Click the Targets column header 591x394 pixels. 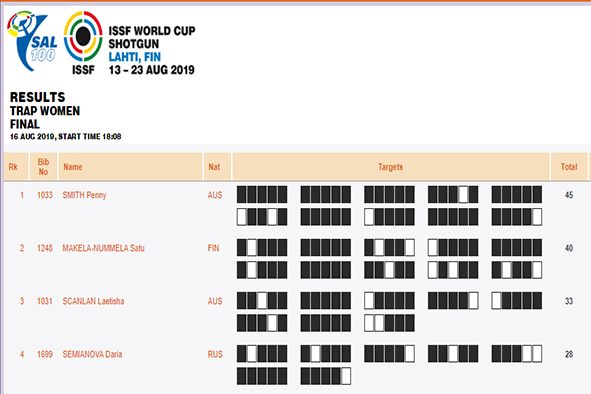[390, 167]
